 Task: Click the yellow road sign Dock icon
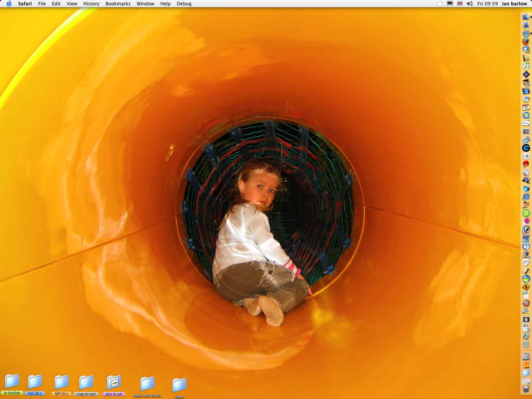point(526,287)
